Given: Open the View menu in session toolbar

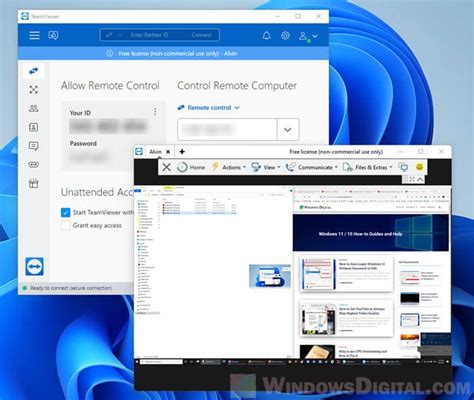Looking at the screenshot, I should pos(266,167).
